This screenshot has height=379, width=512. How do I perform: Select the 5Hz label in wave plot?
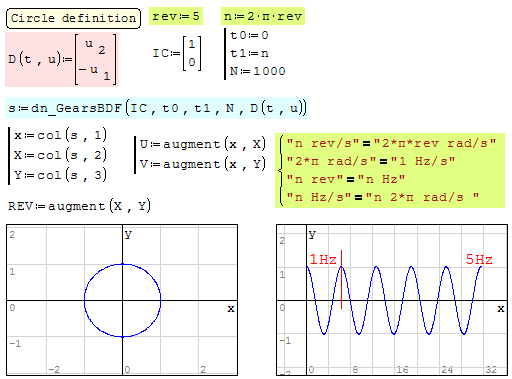[x=479, y=259]
